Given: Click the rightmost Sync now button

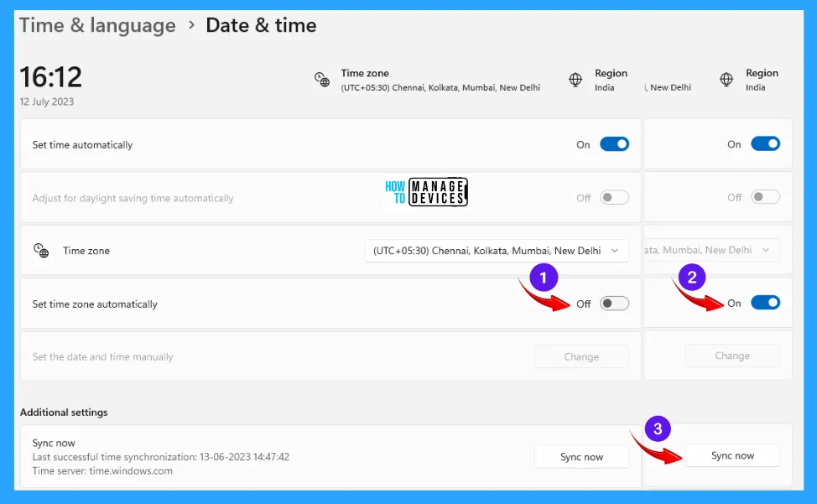Looking at the screenshot, I should click(x=732, y=455).
